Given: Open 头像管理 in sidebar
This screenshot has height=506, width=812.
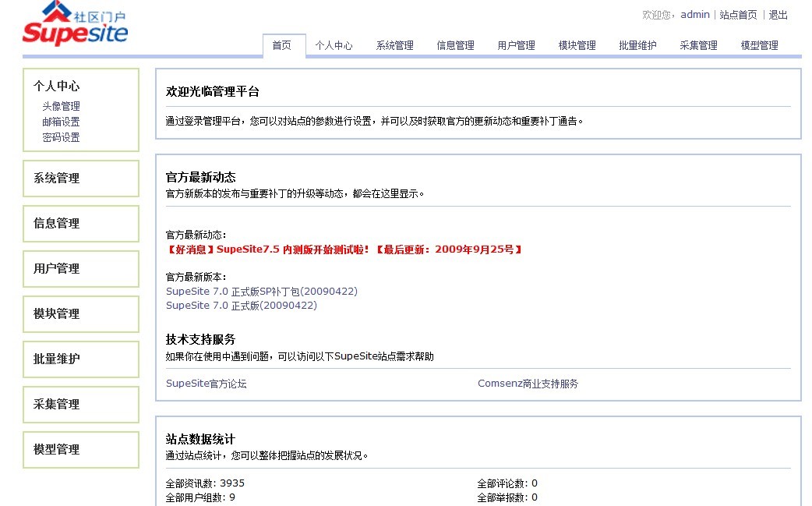Looking at the screenshot, I should coord(61,106).
